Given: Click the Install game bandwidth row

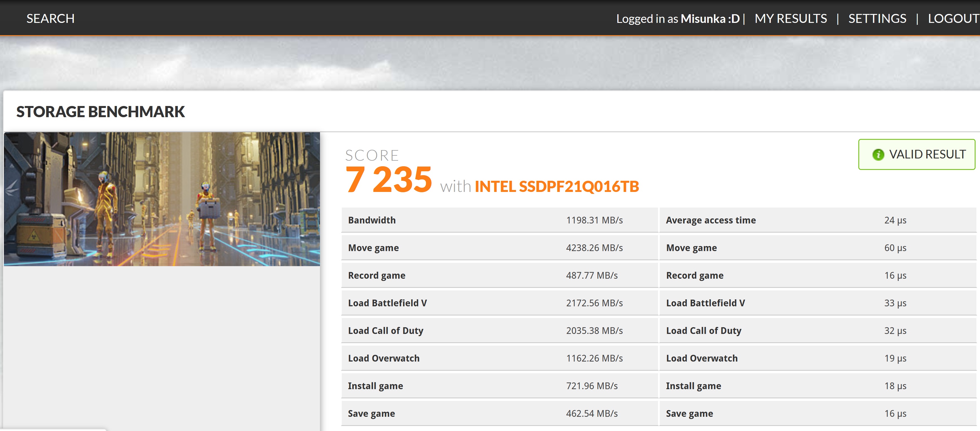Looking at the screenshot, I should [x=499, y=386].
